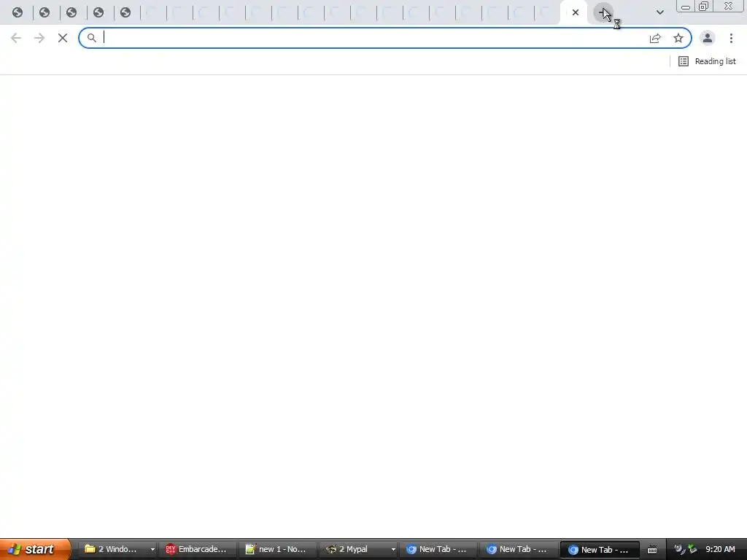Switch to 'new 1 - No...' Notepad++ window

tap(276, 549)
